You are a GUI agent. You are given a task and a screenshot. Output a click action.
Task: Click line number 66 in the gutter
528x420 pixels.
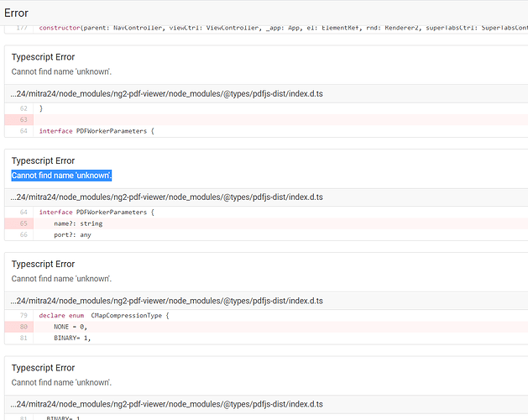pyautogui.click(x=24, y=234)
